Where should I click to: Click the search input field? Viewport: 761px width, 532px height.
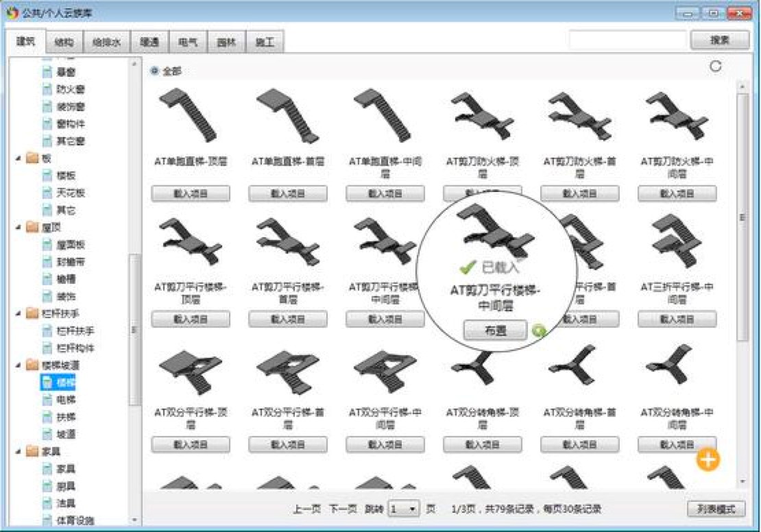[627, 40]
